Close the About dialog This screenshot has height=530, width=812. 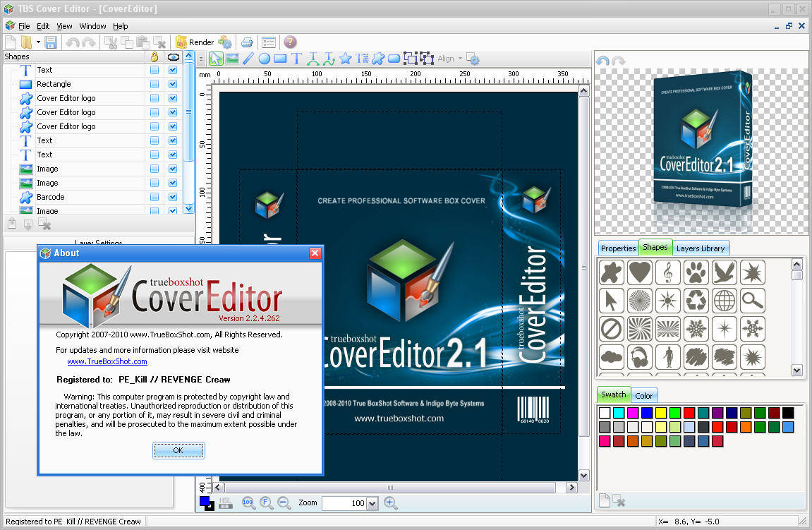coord(315,253)
